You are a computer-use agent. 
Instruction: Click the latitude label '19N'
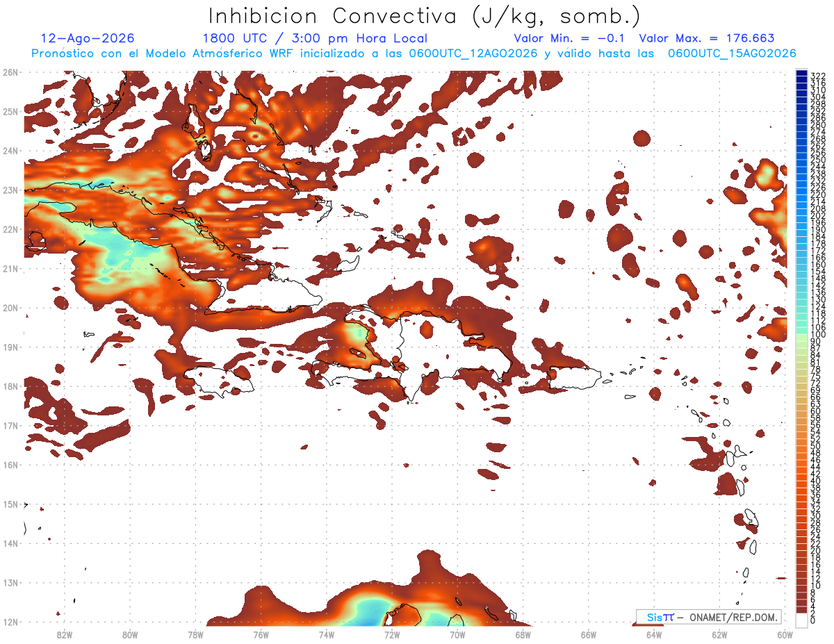10,347
